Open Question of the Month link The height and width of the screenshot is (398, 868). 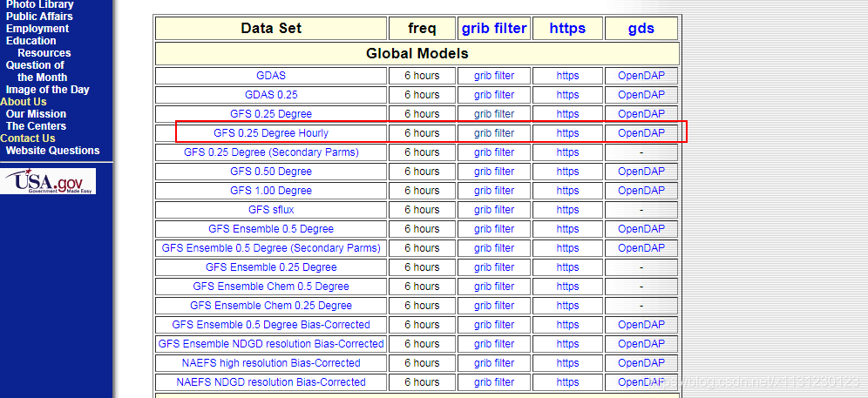pyautogui.click(x=37, y=71)
